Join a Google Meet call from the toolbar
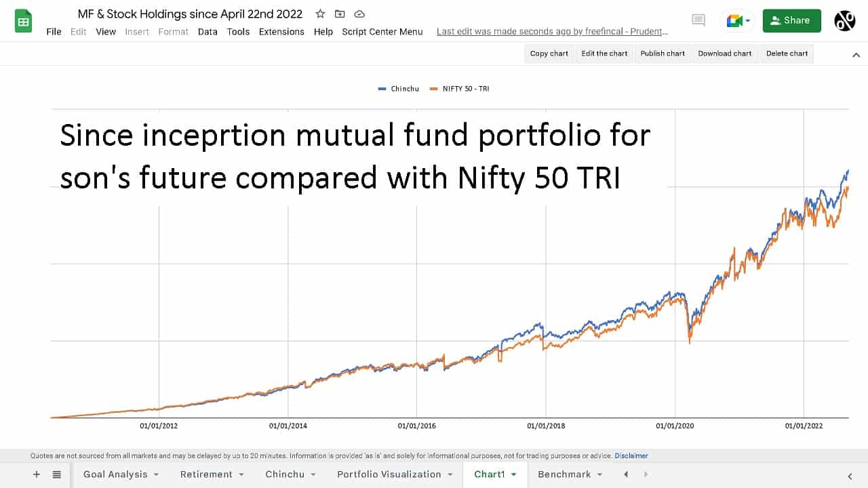This screenshot has width=868, height=488. tap(733, 20)
